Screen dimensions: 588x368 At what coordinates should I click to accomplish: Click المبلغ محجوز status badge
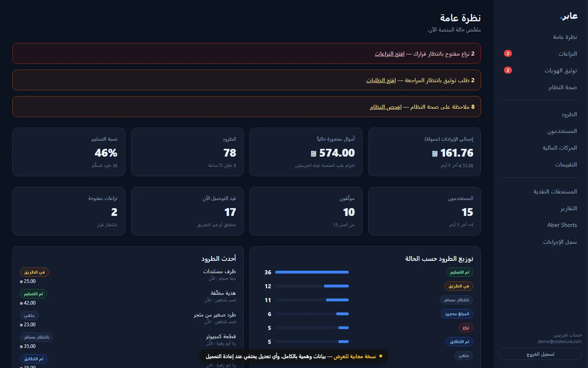457,314
